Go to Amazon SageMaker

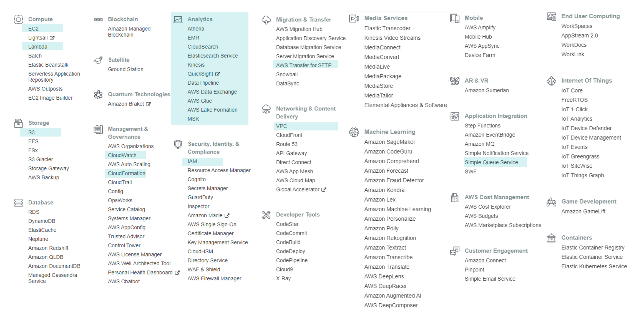tap(390, 142)
